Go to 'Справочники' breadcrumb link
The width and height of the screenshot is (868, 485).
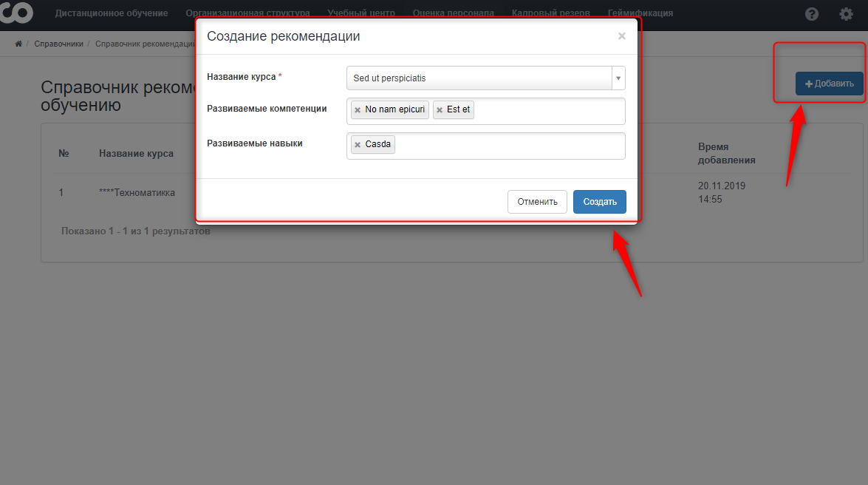pos(58,44)
